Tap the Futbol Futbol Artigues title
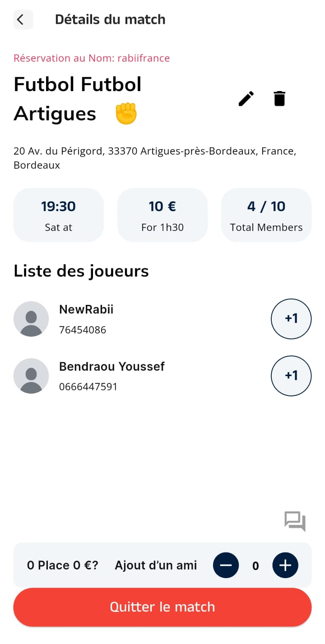The height and width of the screenshot is (644, 325). pos(78,98)
